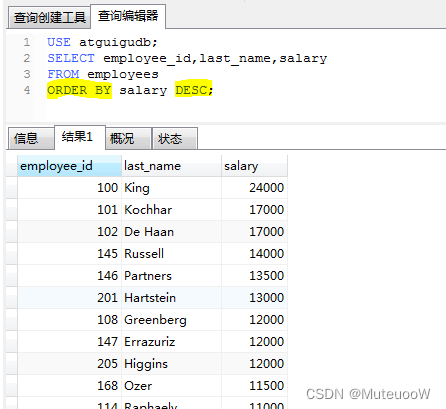This screenshot has width=446, height=409.
Task: Click salary cell 13500
Action: click(x=254, y=276)
